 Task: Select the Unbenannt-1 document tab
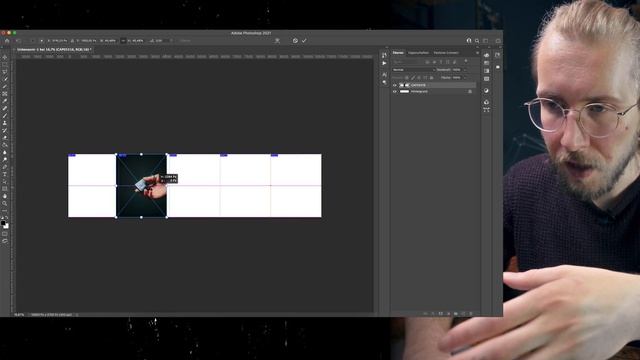(x=54, y=50)
